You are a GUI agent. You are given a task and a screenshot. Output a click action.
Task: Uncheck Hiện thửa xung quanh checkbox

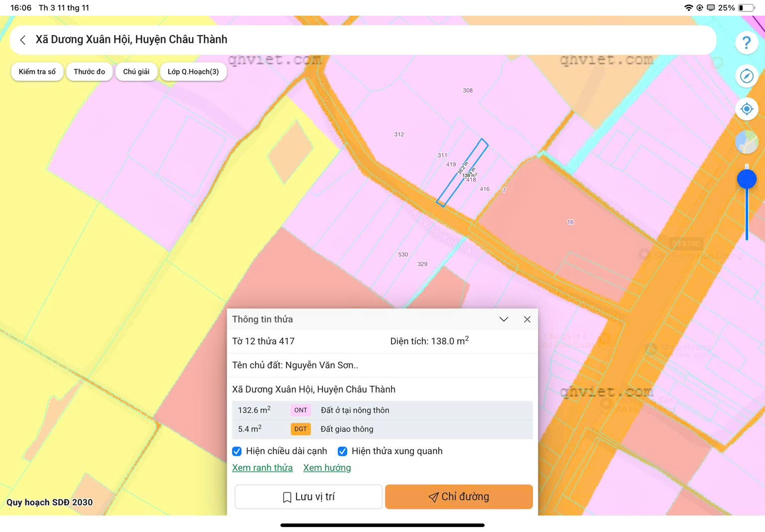point(343,451)
